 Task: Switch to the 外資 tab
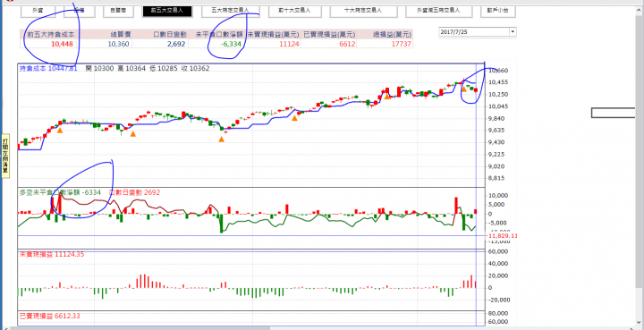click(x=37, y=11)
